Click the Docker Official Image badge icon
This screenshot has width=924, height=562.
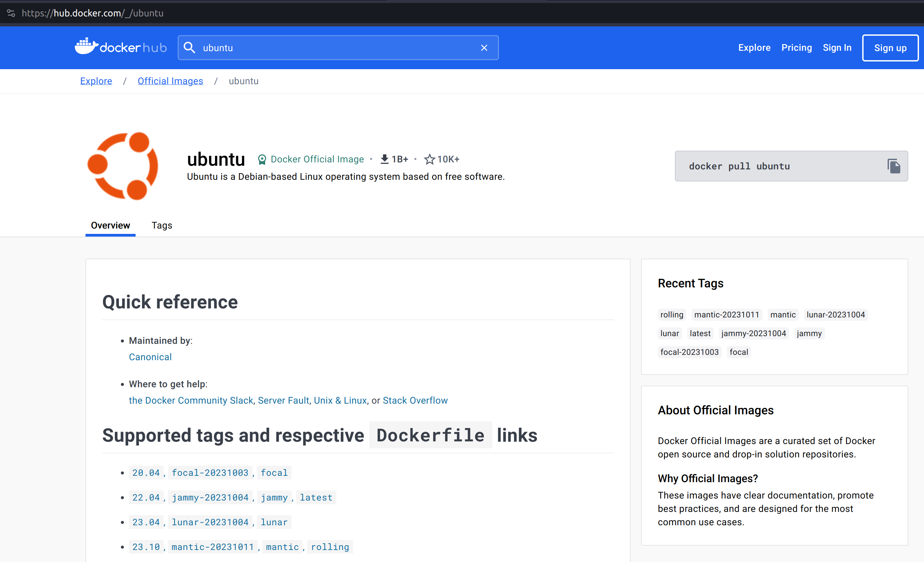click(262, 159)
